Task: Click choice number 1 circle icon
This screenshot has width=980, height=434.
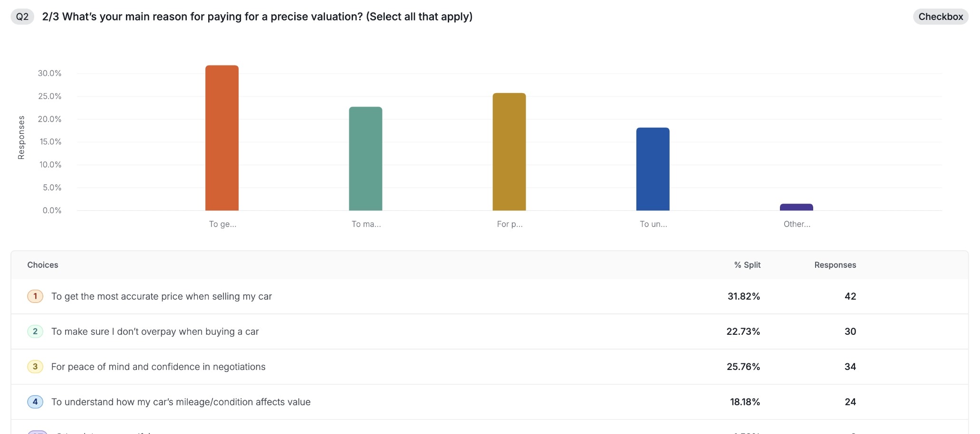Action: pyautogui.click(x=35, y=296)
